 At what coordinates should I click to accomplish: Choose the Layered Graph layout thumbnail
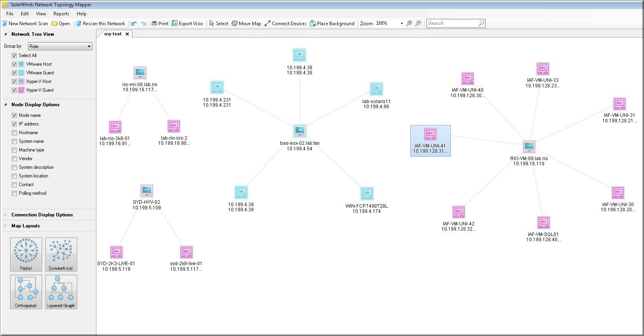(x=61, y=292)
